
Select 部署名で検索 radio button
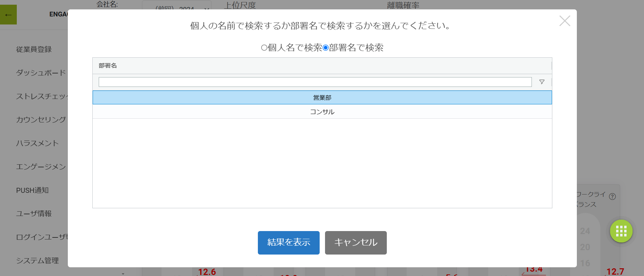pos(325,48)
